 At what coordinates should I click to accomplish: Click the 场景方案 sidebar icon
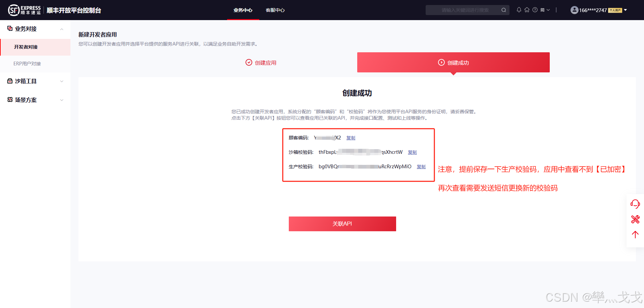tap(10, 100)
